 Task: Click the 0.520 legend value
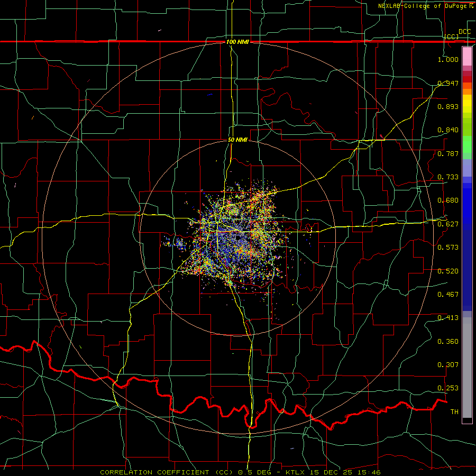[x=448, y=271]
